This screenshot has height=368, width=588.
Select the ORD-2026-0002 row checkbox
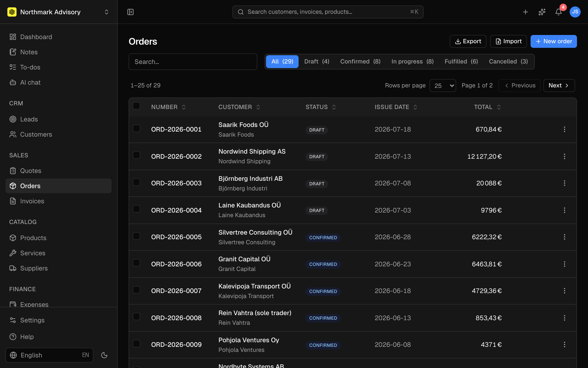click(x=137, y=155)
